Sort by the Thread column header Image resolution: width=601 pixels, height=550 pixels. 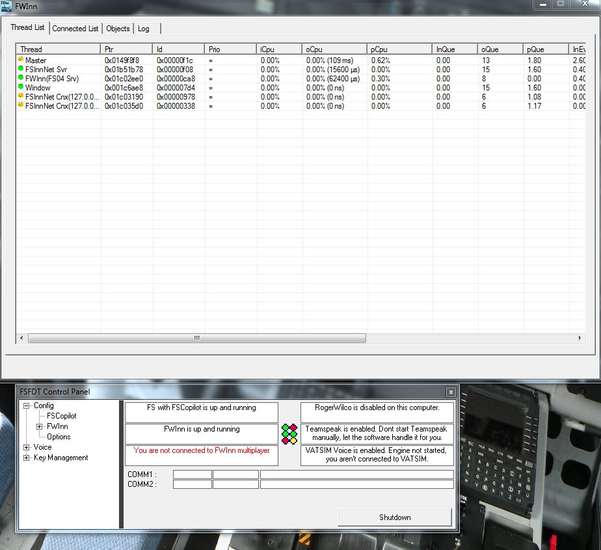click(x=58, y=49)
